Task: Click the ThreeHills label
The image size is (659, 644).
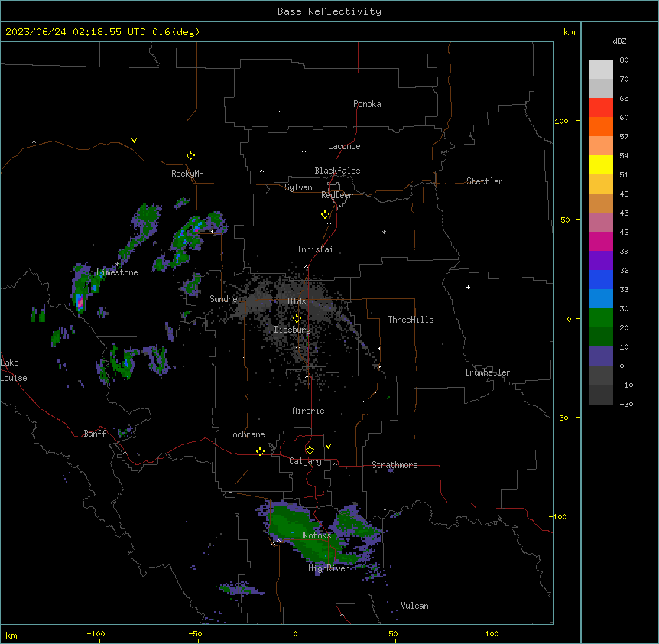Action: 411,320
